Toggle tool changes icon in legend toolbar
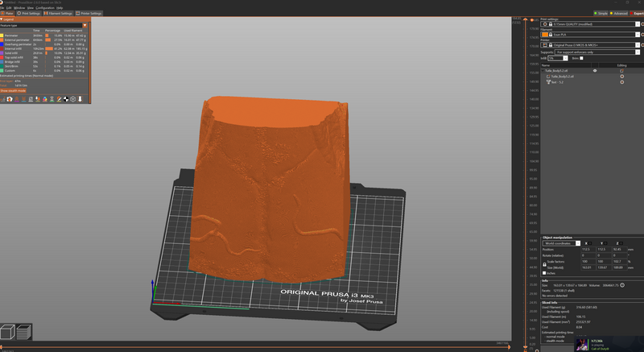 (x=38, y=99)
